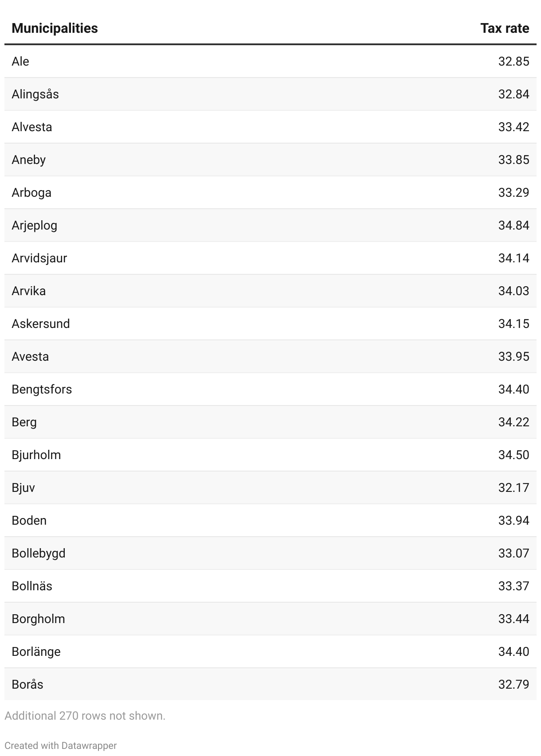Click the Alingsås row name

pyautogui.click(x=35, y=94)
